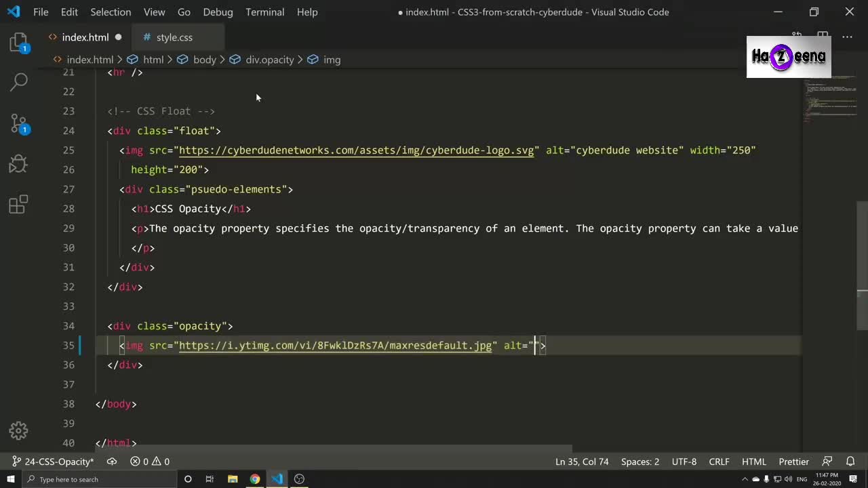Open the Debug menu

tap(218, 12)
